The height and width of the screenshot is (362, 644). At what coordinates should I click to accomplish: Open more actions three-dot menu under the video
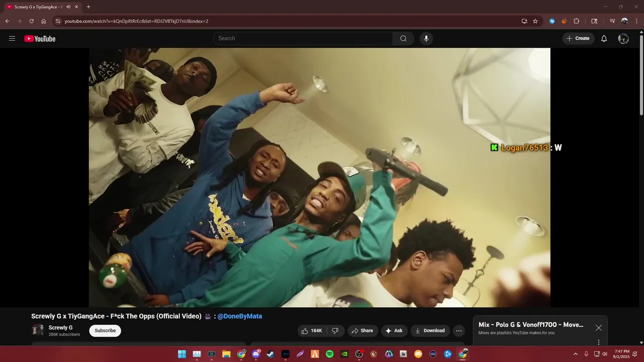459,330
